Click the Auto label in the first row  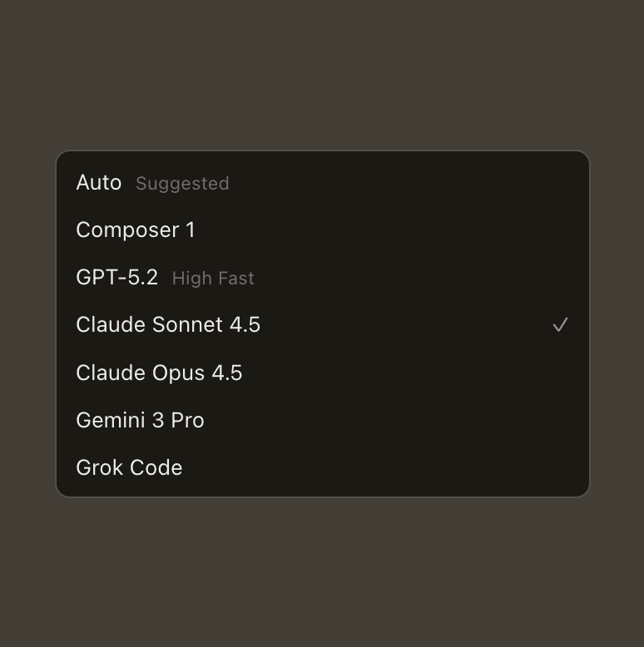[99, 183]
